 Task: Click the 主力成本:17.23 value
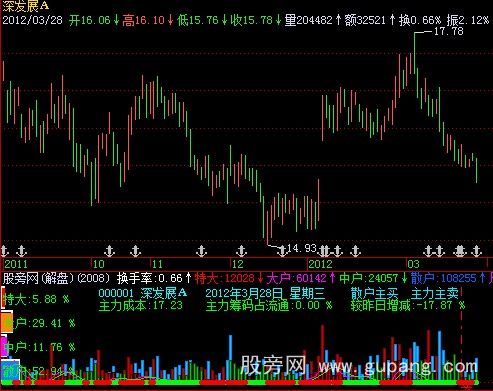point(141,305)
